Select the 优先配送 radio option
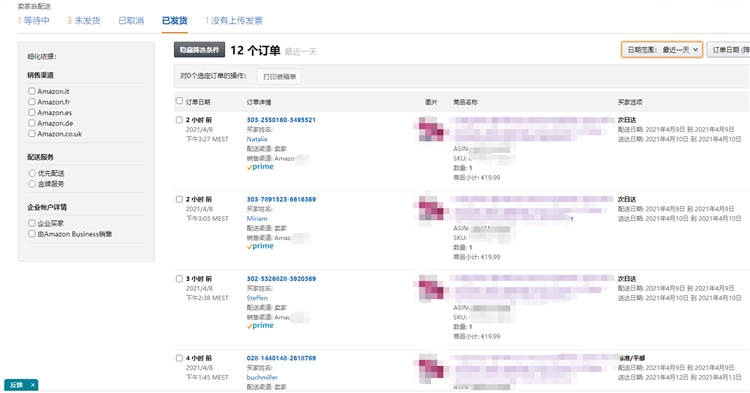 pyautogui.click(x=32, y=173)
